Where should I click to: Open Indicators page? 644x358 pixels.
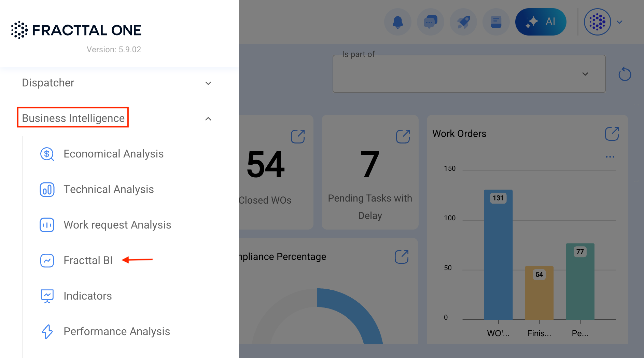pyautogui.click(x=88, y=296)
